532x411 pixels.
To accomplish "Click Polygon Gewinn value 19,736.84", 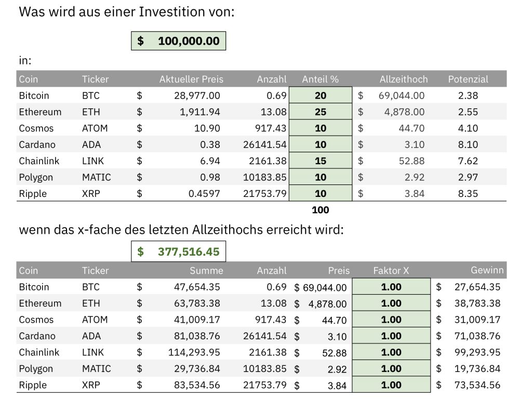I will click(x=477, y=368).
